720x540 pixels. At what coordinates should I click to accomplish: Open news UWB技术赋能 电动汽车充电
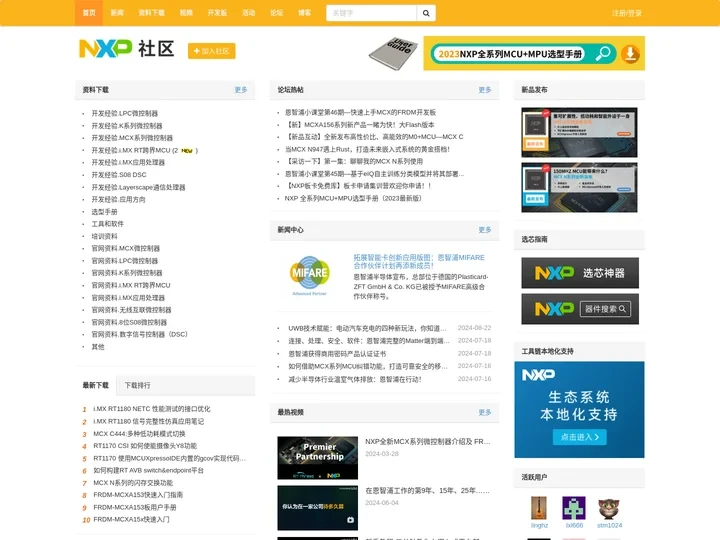(x=367, y=328)
